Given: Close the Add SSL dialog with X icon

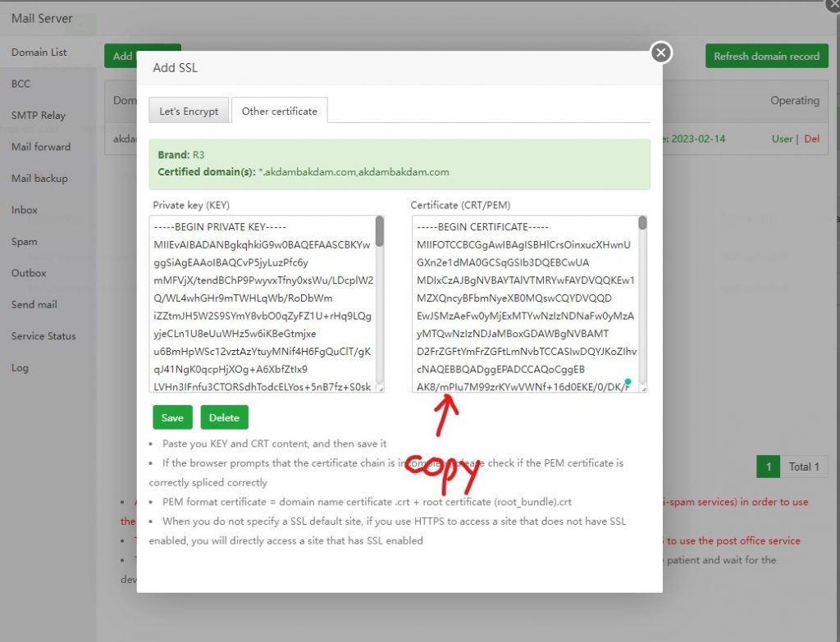Looking at the screenshot, I should (x=660, y=53).
